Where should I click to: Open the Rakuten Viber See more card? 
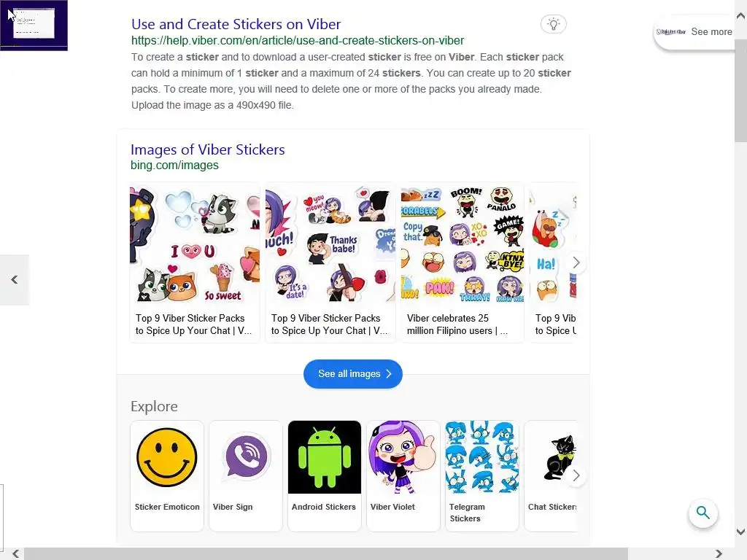pyautogui.click(x=694, y=32)
